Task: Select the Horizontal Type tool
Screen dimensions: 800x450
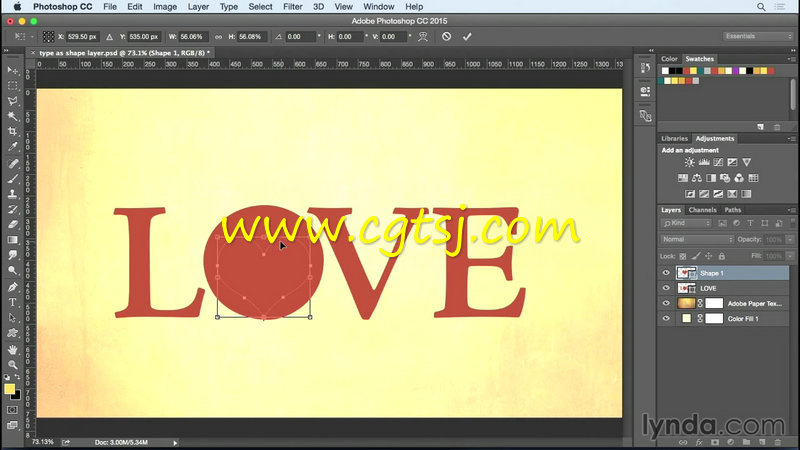Action: (x=12, y=302)
